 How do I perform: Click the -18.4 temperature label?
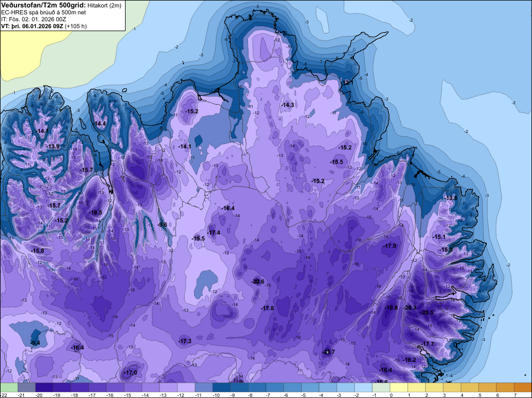pyautogui.click(x=386, y=370)
